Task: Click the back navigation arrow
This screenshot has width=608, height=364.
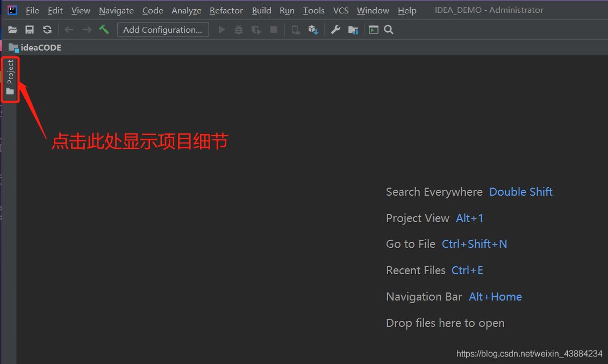Action: (x=69, y=30)
